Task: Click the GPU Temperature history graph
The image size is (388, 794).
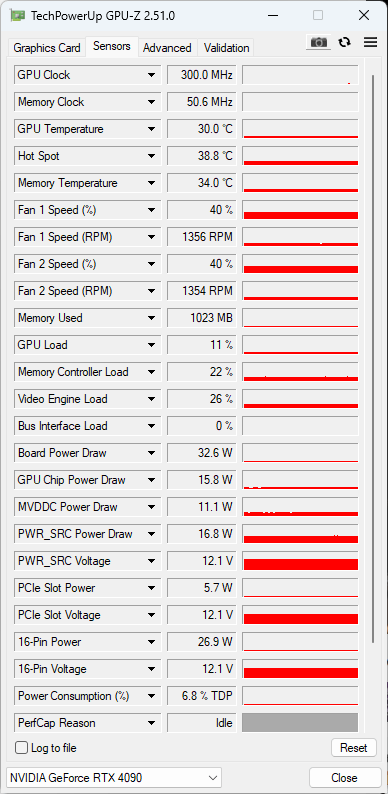Action: [x=300, y=129]
